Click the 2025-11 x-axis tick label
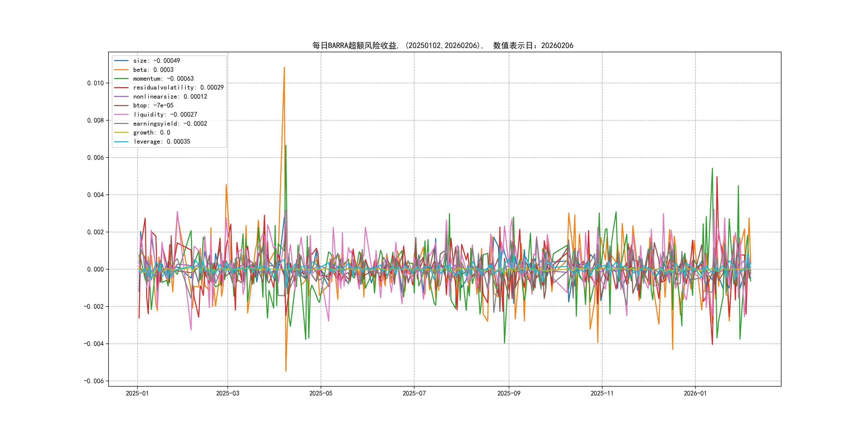Screen dimensions: 868x434 [x=602, y=393]
